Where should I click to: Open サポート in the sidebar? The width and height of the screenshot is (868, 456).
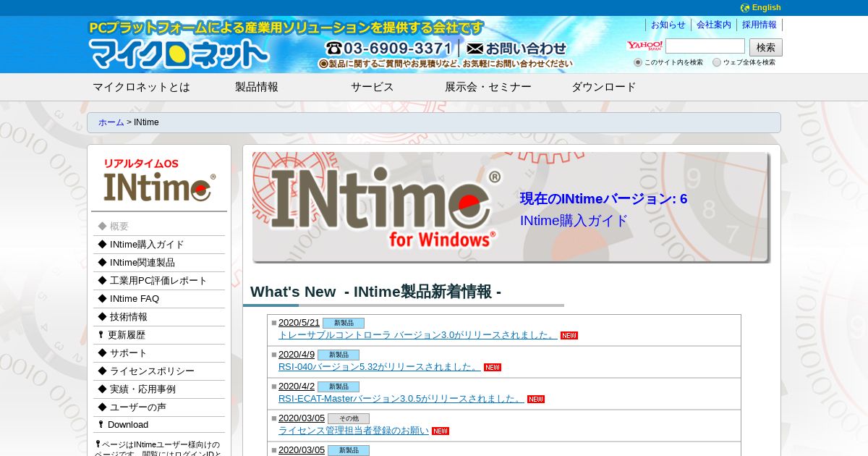tap(159, 353)
